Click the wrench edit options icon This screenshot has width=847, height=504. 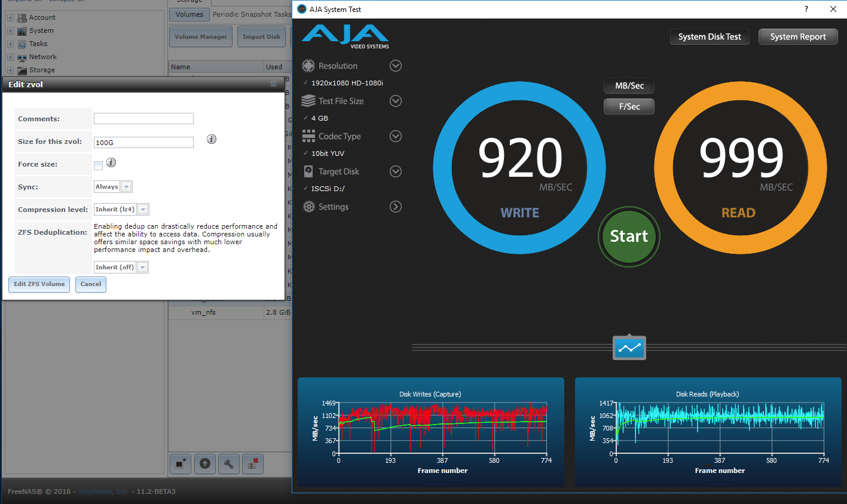coord(229,463)
